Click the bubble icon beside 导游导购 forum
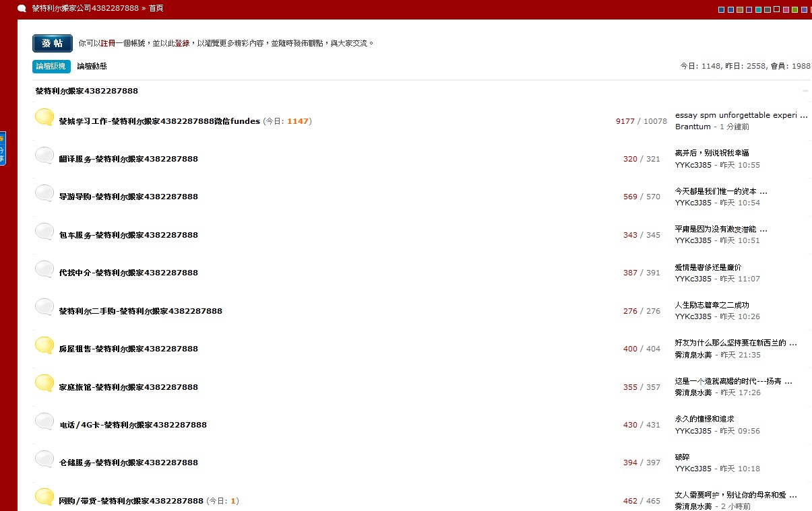 pos(44,193)
